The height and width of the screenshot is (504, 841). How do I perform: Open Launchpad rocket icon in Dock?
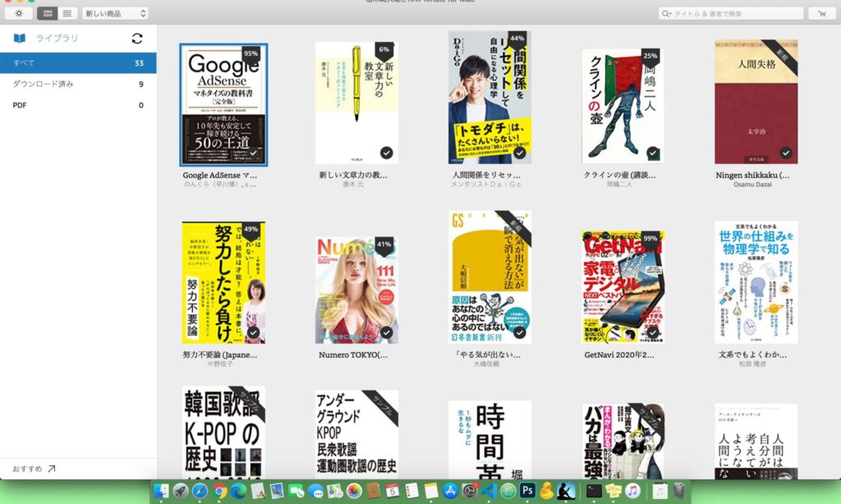[x=181, y=491]
